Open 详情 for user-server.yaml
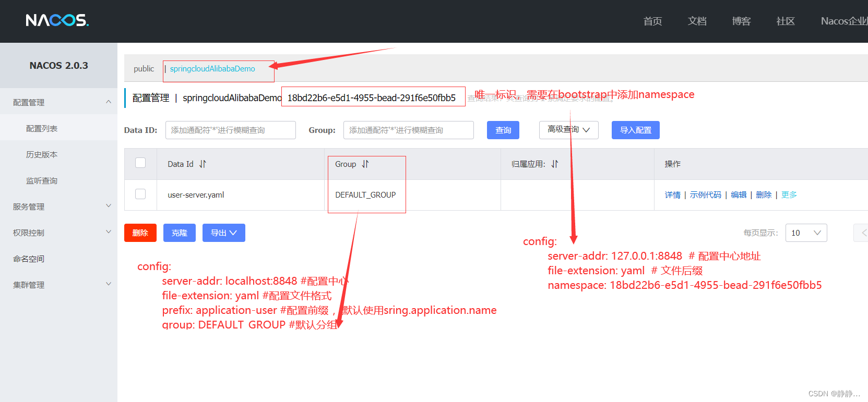 [x=672, y=194]
